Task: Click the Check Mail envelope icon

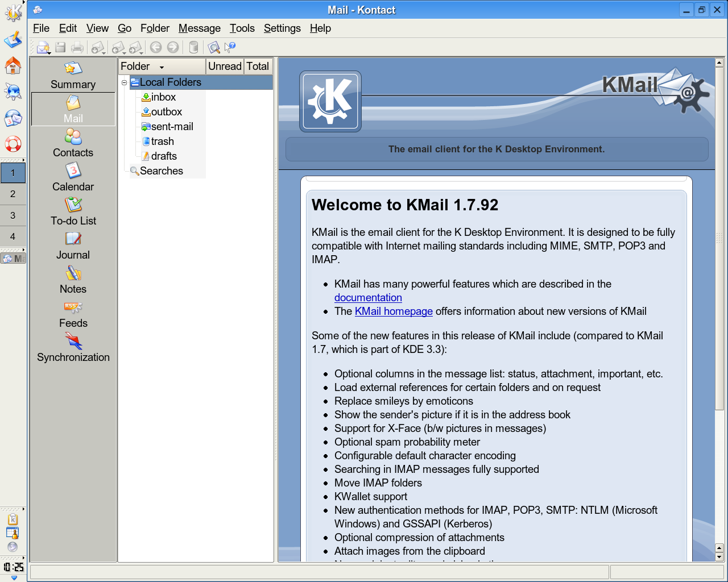Action: pos(97,47)
